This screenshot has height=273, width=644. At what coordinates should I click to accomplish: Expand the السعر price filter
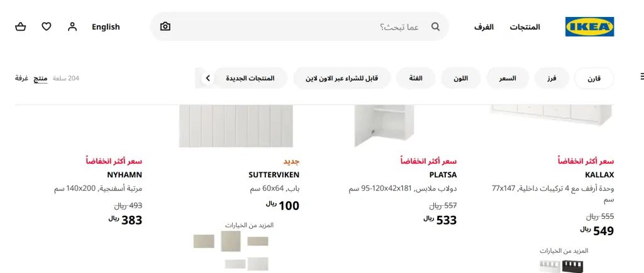pyautogui.click(x=508, y=78)
